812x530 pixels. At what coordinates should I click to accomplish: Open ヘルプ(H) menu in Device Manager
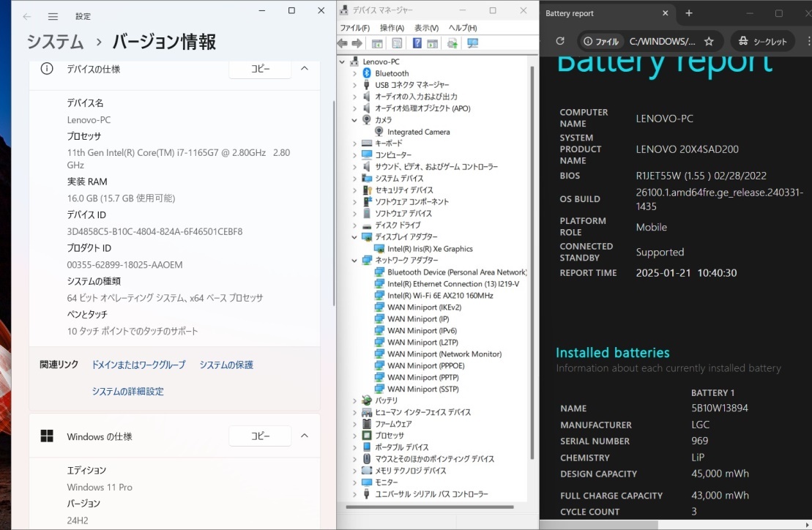(463, 28)
